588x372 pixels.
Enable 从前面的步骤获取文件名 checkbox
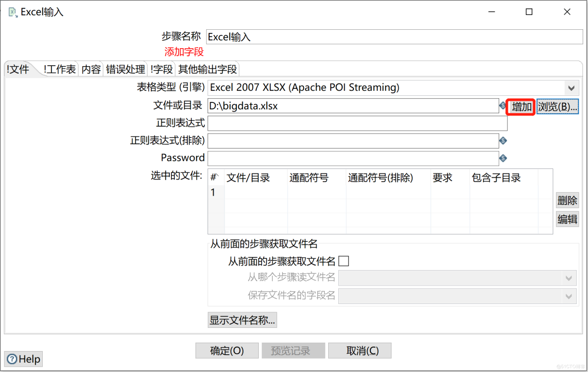pos(344,261)
